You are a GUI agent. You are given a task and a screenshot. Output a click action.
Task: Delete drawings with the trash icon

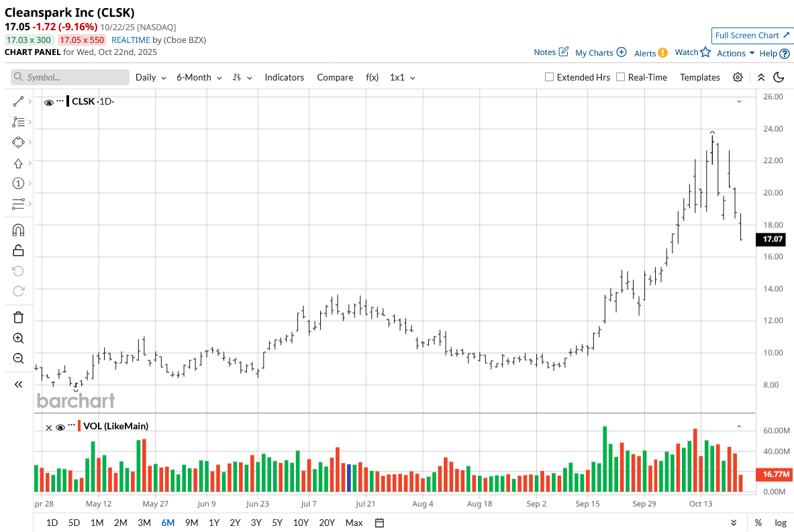pyautogui.click(x=18, y=317)
